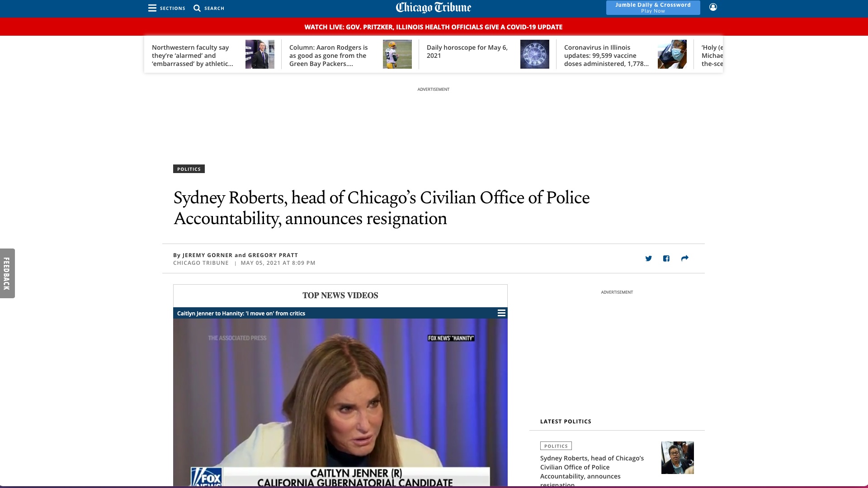Click the horoscope zodiac wheel thumbnail
The image size is (868, 488).
[534, 54]
